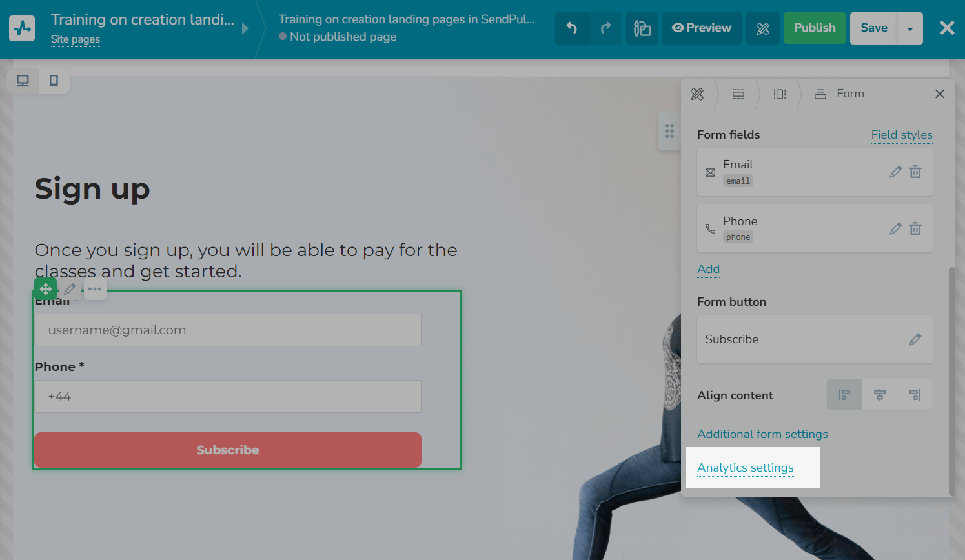Viewport: 965px width, 560px height.
Task: Open the form block more options menu
Action: [95, 289]
